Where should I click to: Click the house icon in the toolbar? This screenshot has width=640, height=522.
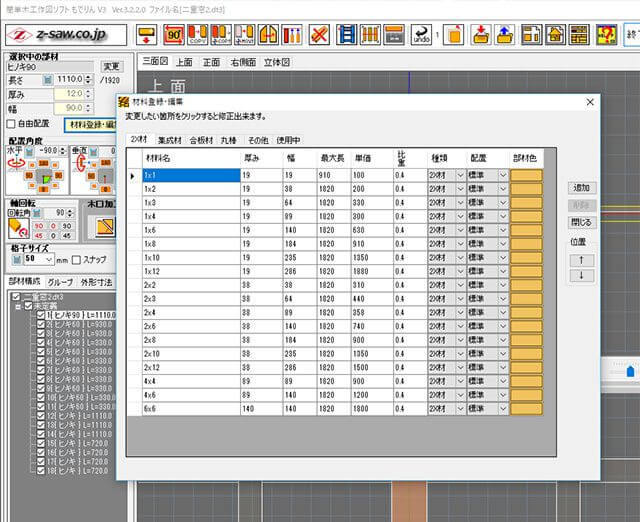[556, 35]
